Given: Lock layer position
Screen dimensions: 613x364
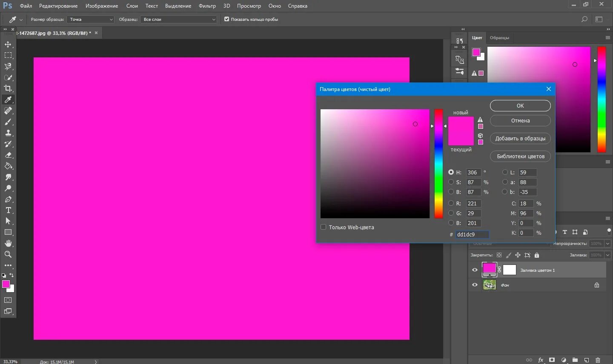Looking at the screenshot, I should pos(518,255).
